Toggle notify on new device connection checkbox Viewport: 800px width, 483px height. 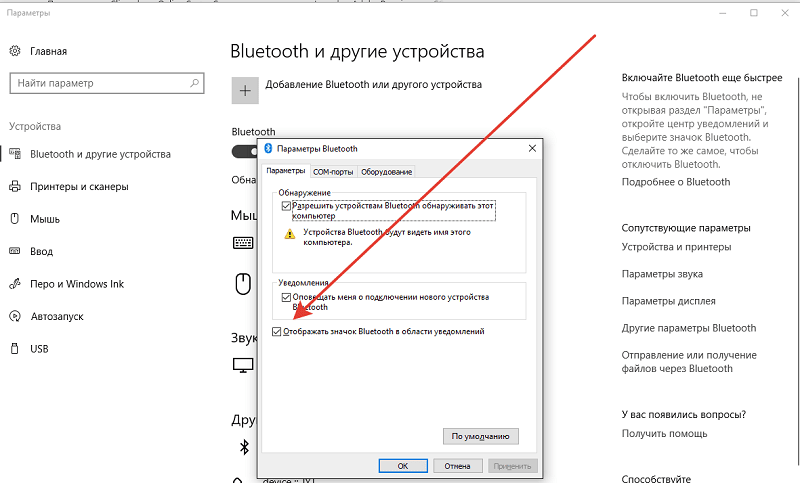(286, 297)
